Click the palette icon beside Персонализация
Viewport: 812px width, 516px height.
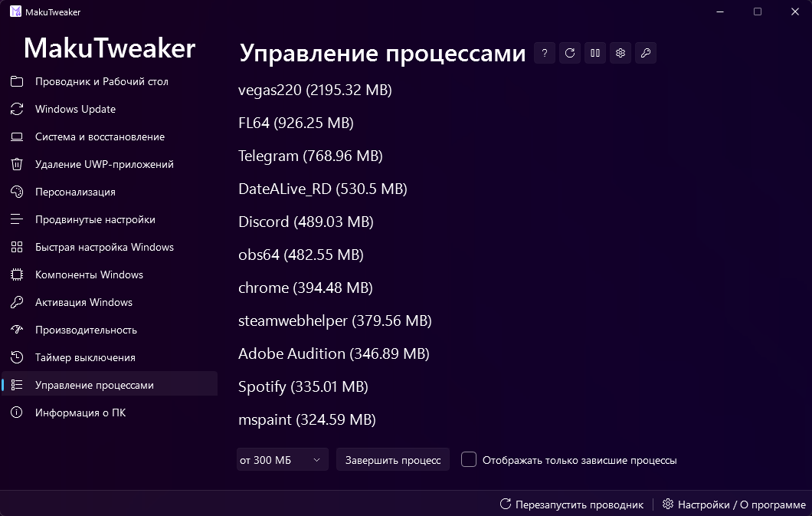[x=17, y=192]
